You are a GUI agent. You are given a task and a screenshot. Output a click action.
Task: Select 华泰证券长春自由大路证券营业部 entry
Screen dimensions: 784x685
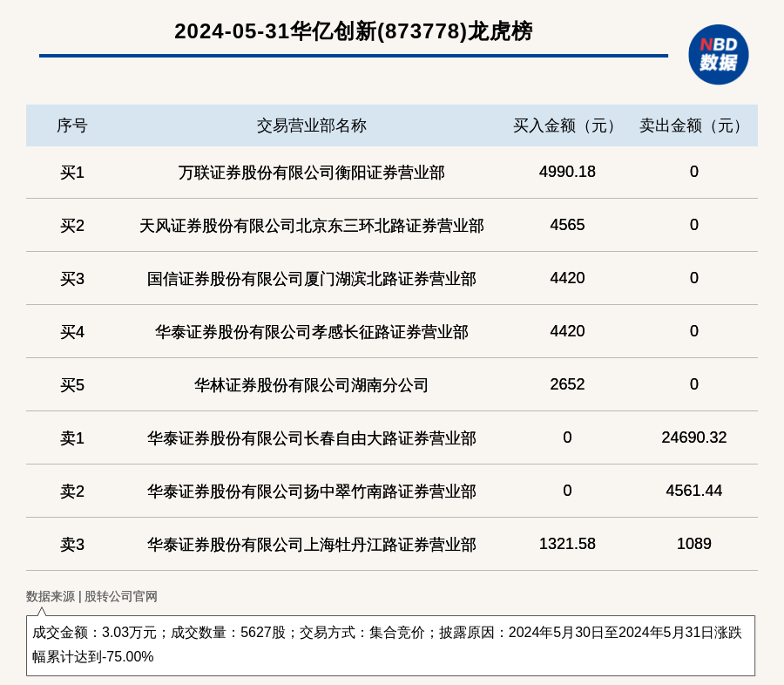coord(312,438)
